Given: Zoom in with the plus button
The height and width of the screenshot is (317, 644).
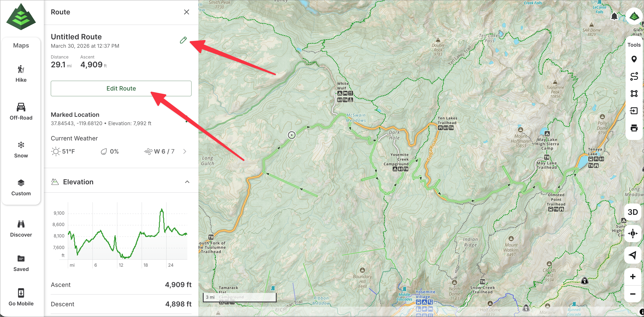Looking at the screenshot, I should (632, 277).
